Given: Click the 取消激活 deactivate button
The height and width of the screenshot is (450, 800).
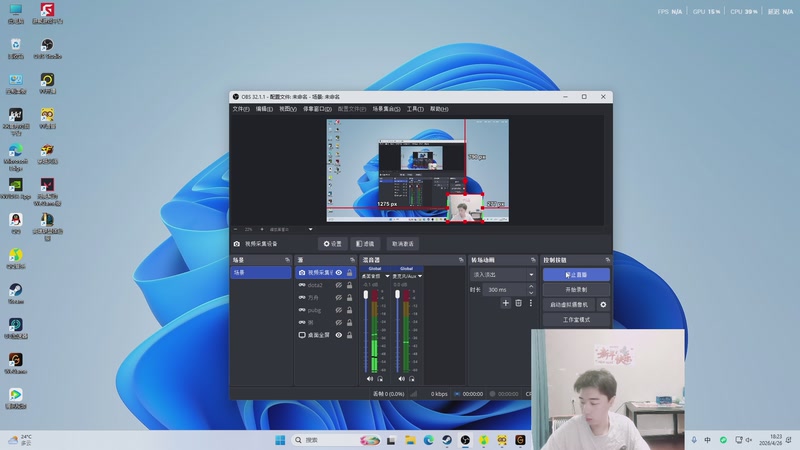Looking at the screenshot, I should click(x=403, y=244).
